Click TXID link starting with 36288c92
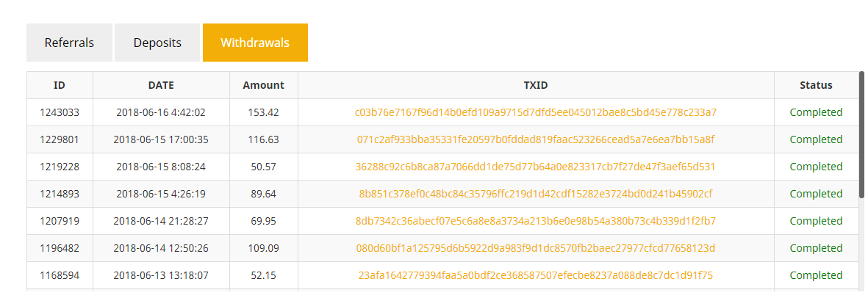This screenshot has height=298, width=868. point(535,167)
